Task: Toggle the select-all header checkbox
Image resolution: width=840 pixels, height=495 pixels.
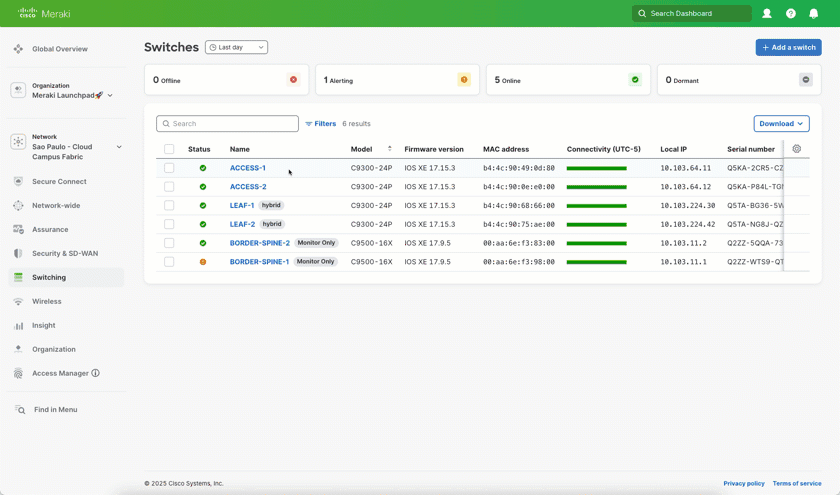Action: 169,149
